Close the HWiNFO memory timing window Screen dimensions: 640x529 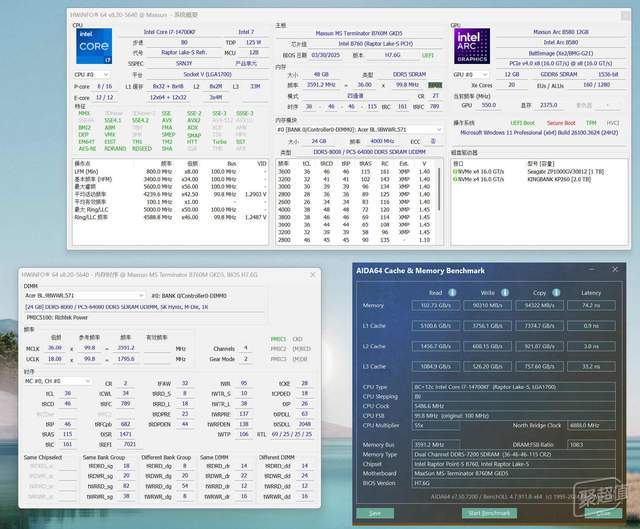(313, 275)
